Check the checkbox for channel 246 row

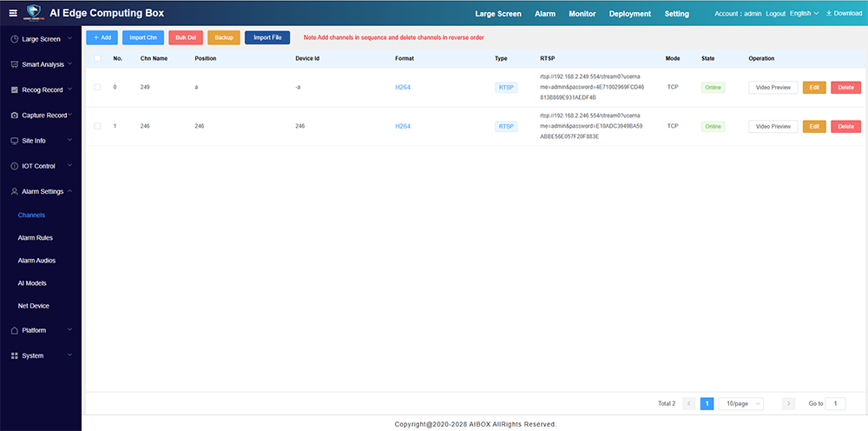click(97, 126)
